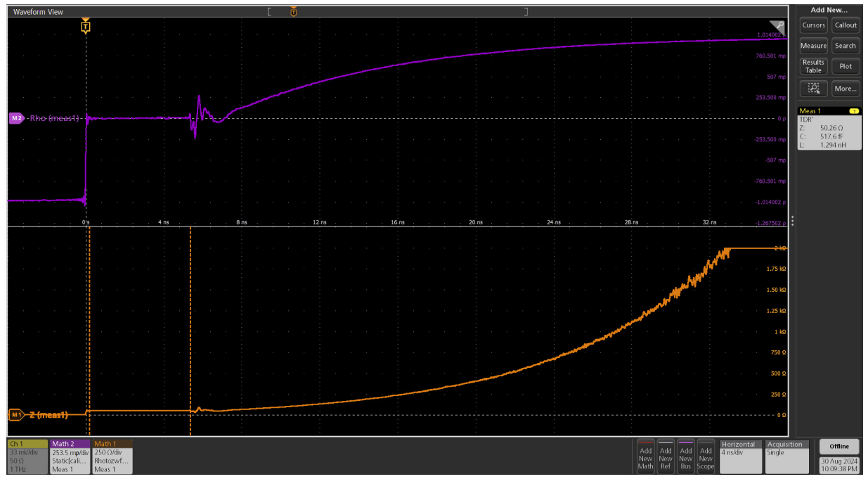
Task: Open the Measure button
Action: point(814,46)
